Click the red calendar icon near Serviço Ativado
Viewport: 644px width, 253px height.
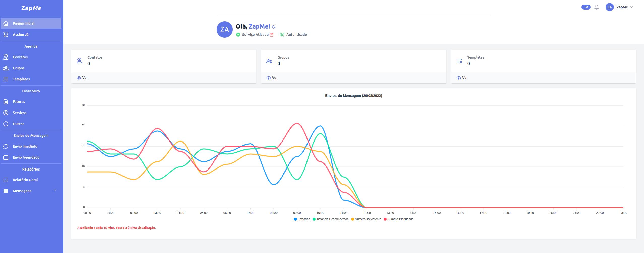272,35
